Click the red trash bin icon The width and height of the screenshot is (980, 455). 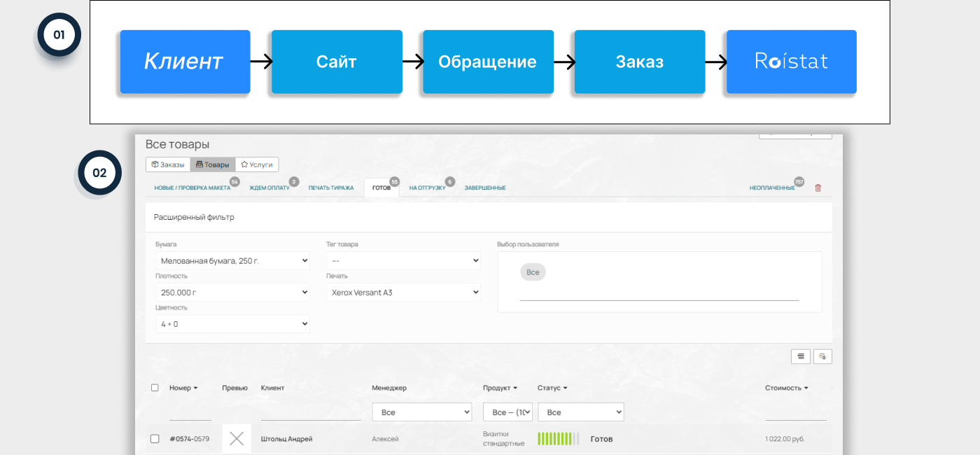(818, 188)
